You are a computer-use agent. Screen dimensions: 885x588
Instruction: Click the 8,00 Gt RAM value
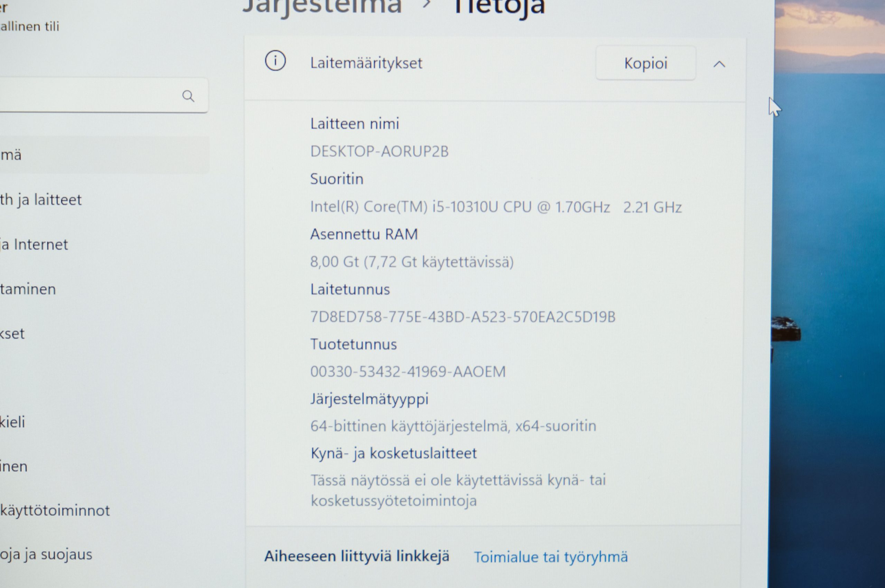pyautogui.click(x=411, y=262)
